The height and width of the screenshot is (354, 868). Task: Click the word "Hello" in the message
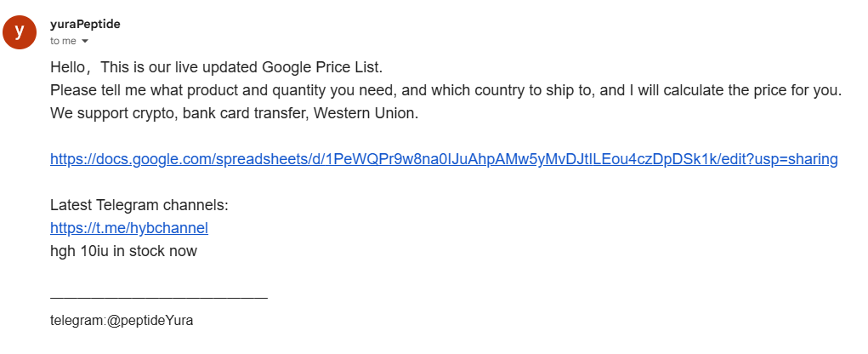point(70,67)
